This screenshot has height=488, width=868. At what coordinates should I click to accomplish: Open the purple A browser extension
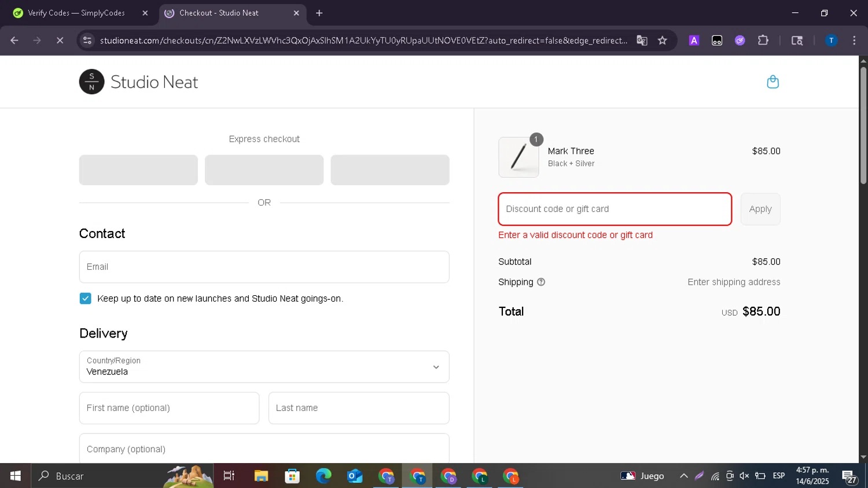[694, 41]
